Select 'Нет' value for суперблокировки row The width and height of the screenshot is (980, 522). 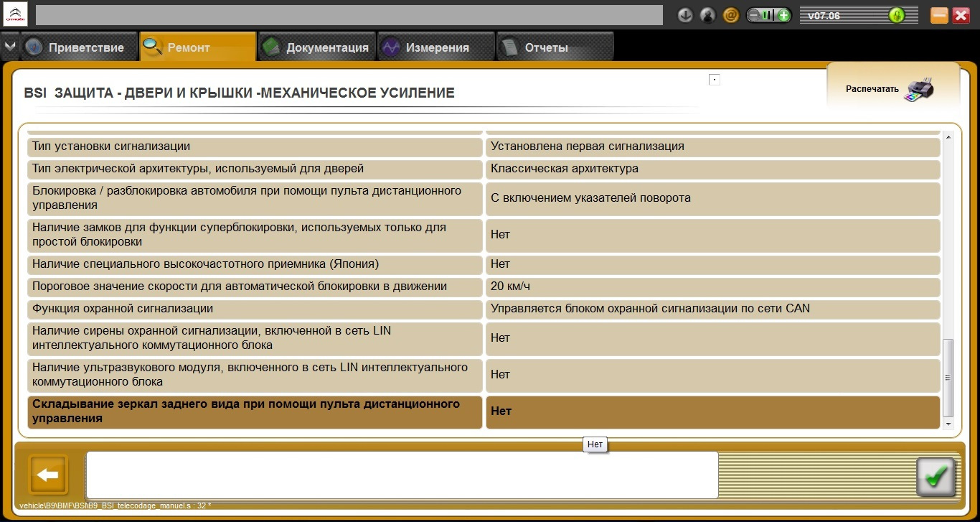(x=713, y=235)
